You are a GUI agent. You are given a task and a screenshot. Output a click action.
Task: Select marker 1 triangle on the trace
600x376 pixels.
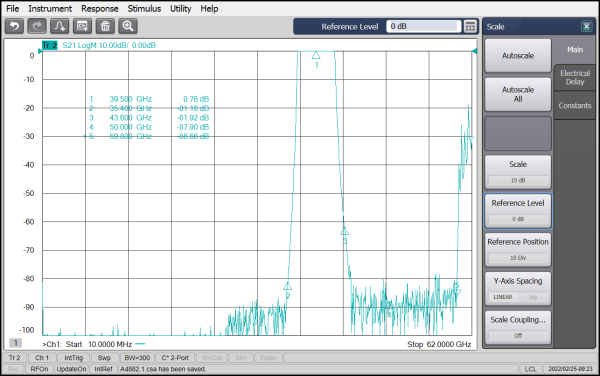316,55
